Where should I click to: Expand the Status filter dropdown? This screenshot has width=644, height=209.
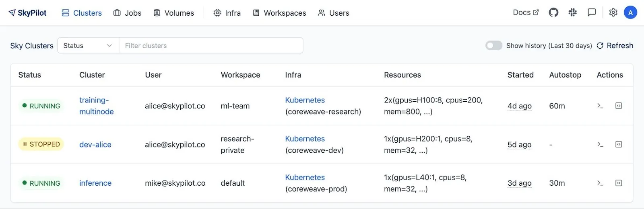(88, 45)
